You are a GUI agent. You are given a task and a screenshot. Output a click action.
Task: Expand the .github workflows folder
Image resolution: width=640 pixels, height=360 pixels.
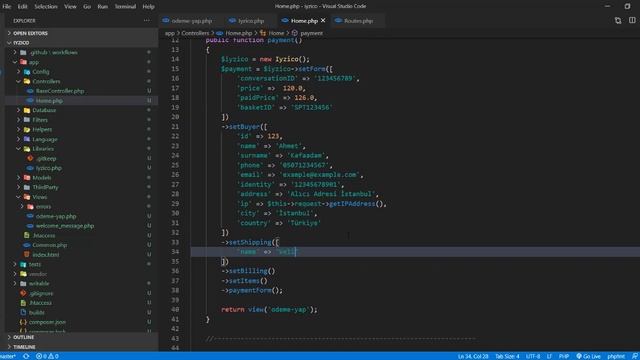pos(15,52)
